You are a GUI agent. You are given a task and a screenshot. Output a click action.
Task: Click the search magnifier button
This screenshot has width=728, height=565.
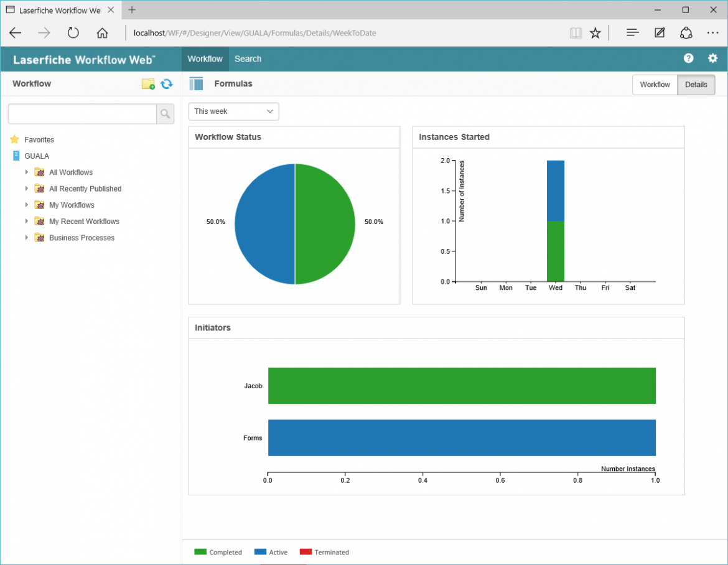tap(165, 114)
